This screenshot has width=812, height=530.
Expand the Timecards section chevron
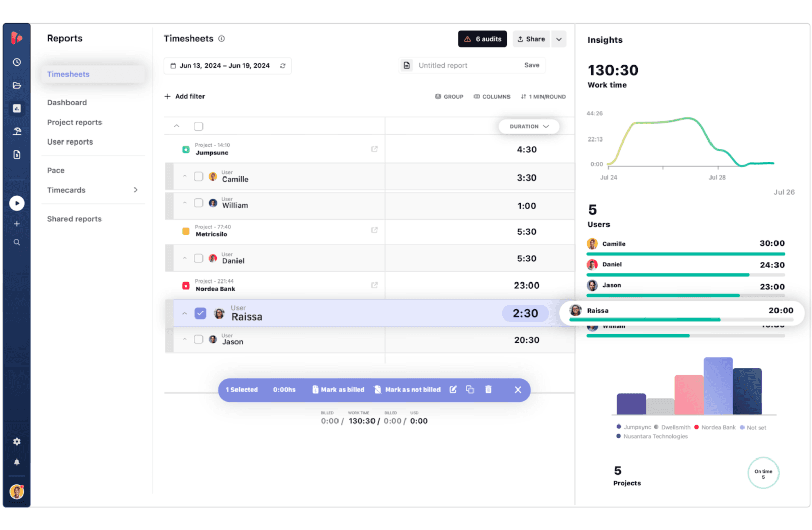point(136,190)
